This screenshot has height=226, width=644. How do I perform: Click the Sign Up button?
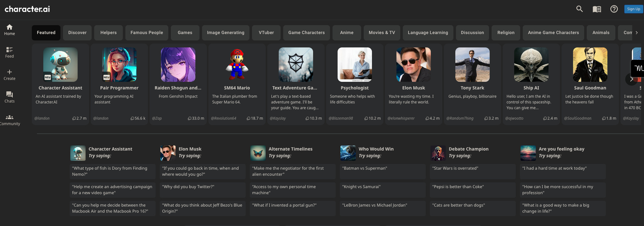pos(633,9)
